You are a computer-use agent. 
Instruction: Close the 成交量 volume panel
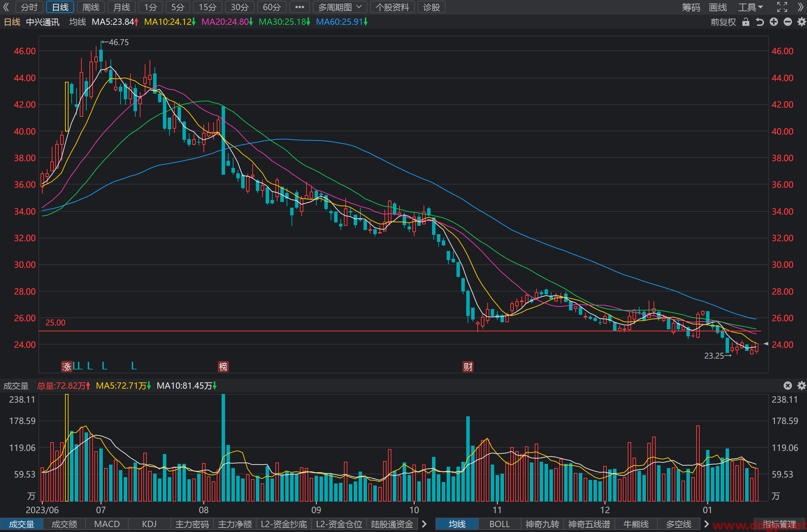[x=788, y=386]
